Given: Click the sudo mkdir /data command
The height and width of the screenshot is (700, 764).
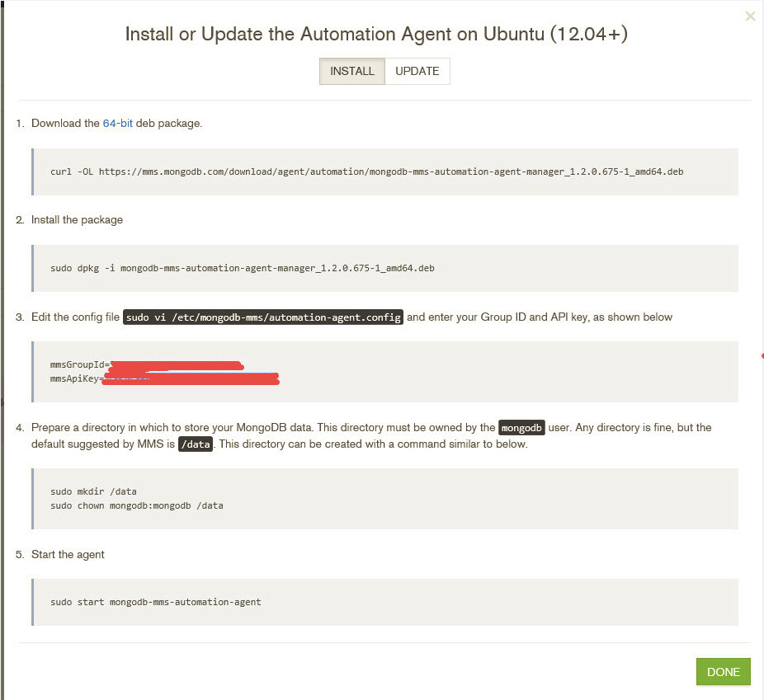Looking at the screenshot, I should point(93,491).
